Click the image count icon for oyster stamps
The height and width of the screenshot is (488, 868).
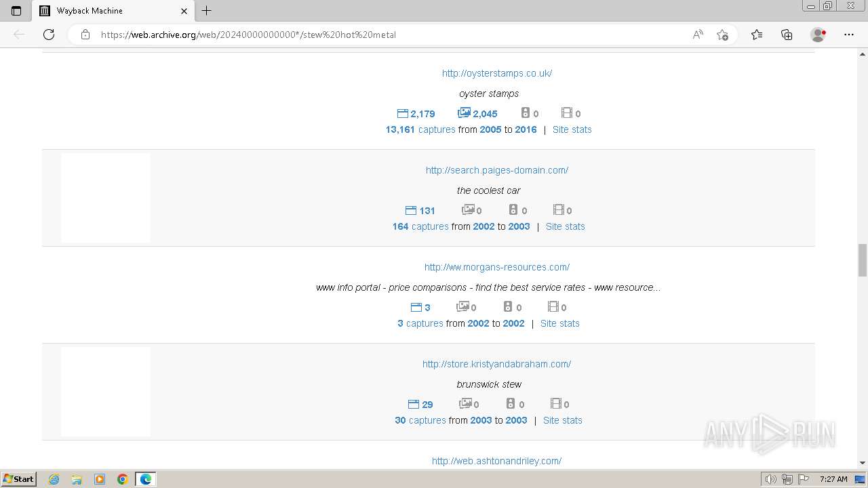[464, 113]
